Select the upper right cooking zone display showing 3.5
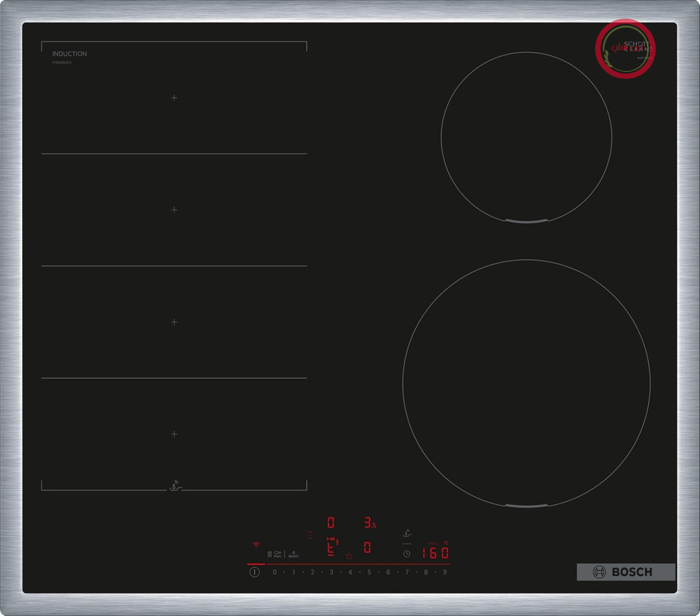The image size is (700, 616). tap(370, 523)
